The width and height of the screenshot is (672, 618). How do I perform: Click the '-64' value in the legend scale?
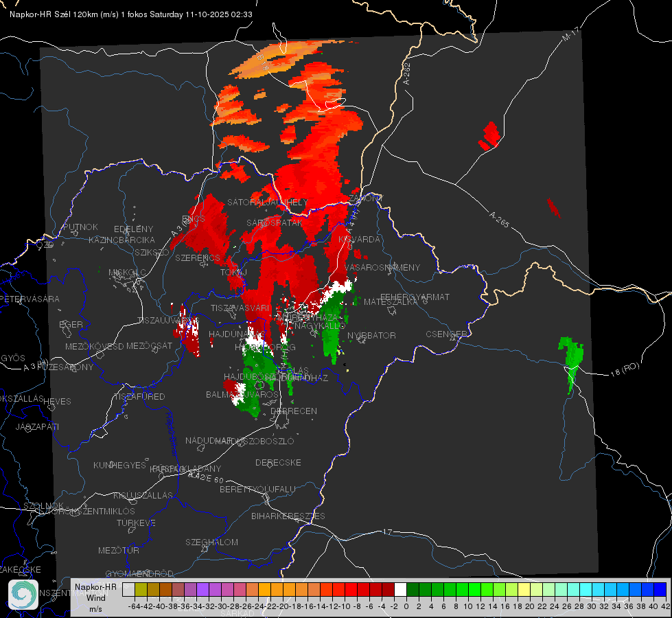coord(135,606)
